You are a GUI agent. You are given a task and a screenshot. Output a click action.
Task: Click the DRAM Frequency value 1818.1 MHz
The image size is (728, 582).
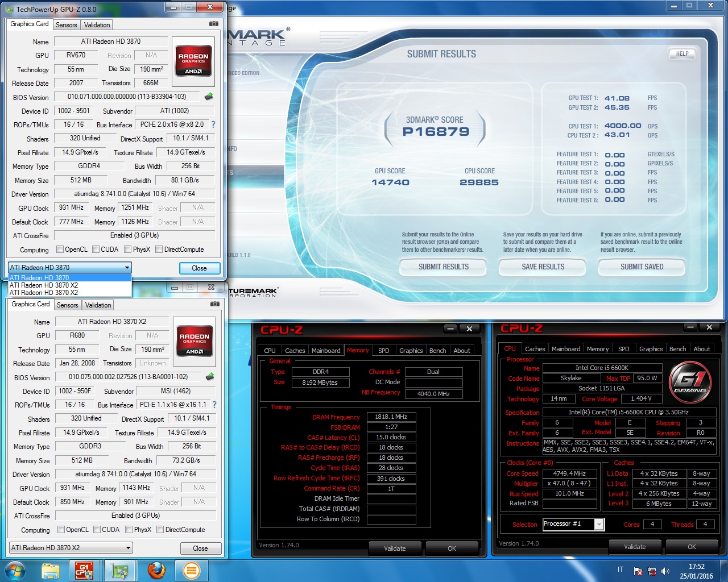point(391,417)
